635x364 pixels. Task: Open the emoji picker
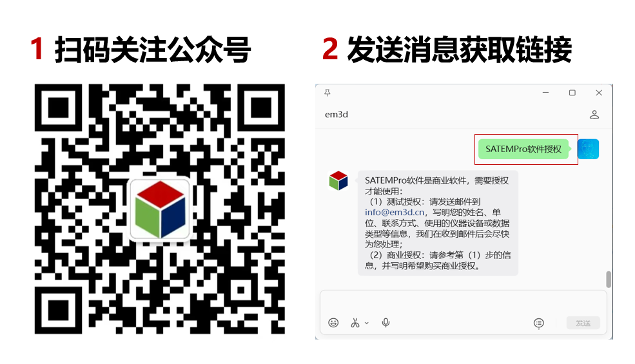click(x=333, y=322)
